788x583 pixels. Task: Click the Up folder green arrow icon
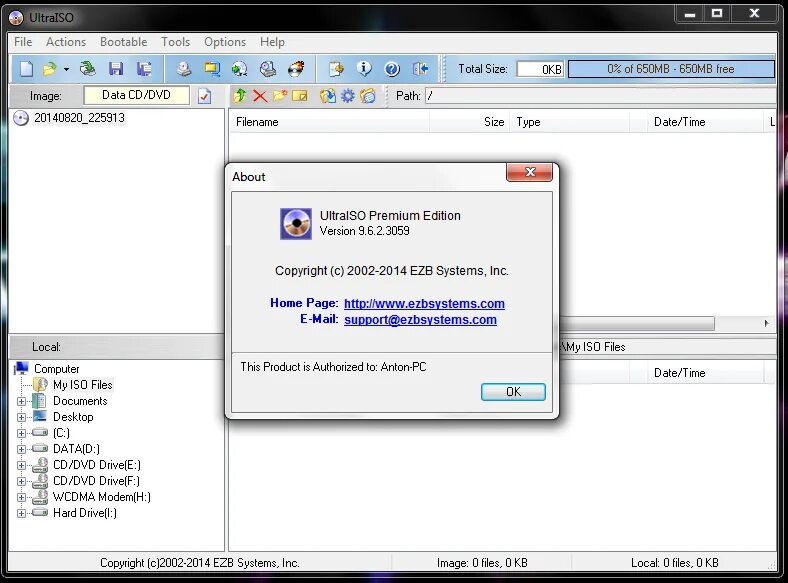pos(240,95)
